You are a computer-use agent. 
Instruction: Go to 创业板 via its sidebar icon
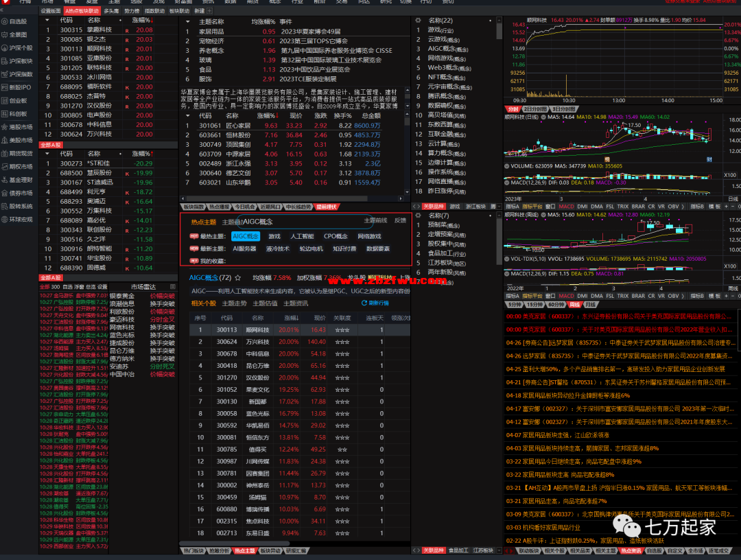point(5,101)
